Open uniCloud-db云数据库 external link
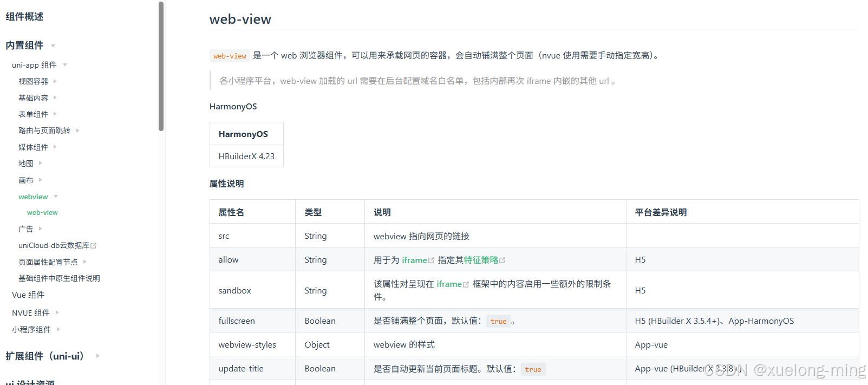 click(x=54, y=245)
